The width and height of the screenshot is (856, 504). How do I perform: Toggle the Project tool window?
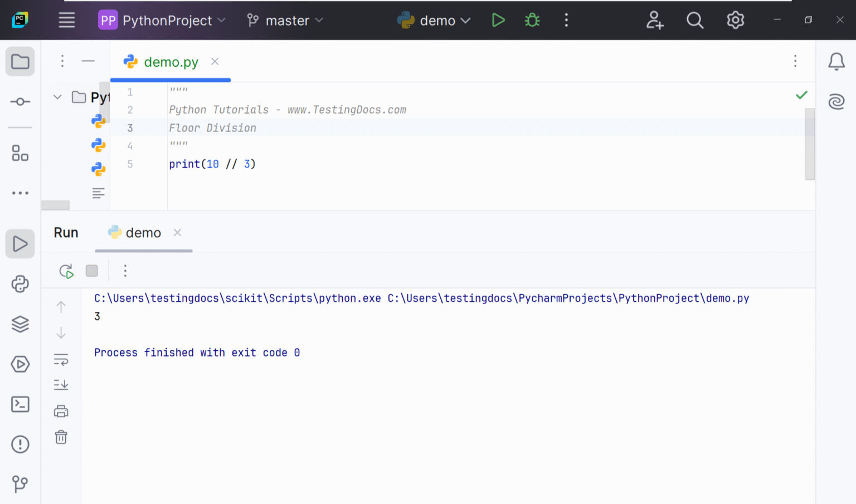coord(20,61)
